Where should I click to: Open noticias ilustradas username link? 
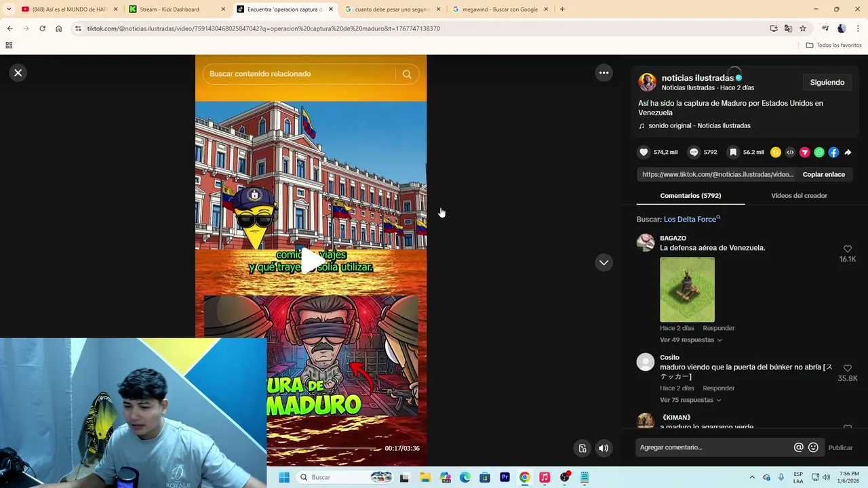point(697,78)
